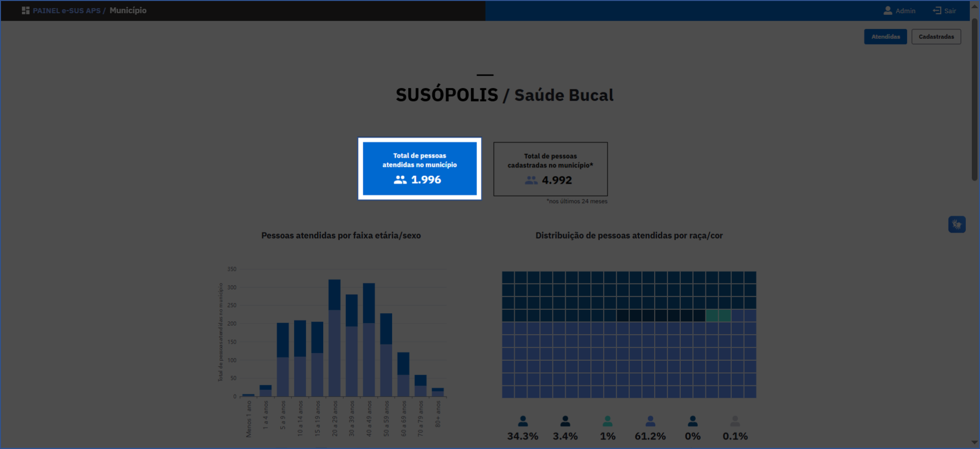This screenshot has width=980, height=449.
Task: Select the green person legend icon above 1%
Action: (607, 421)
